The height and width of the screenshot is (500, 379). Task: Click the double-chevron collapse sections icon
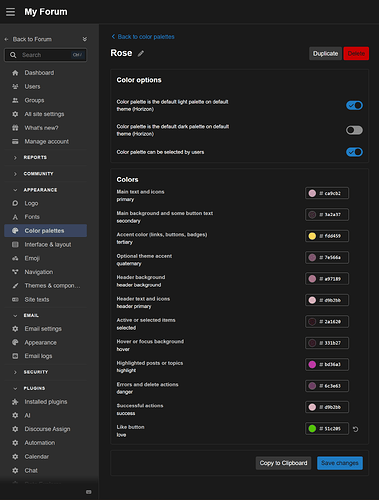pyautogui.click(x=85, y=39)
